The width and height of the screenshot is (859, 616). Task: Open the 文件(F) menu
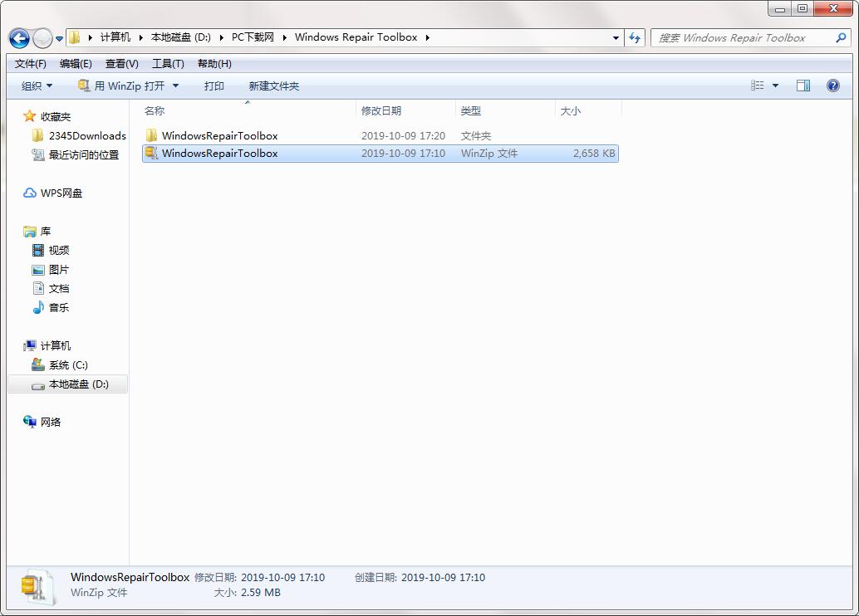(x=30, y=64)
